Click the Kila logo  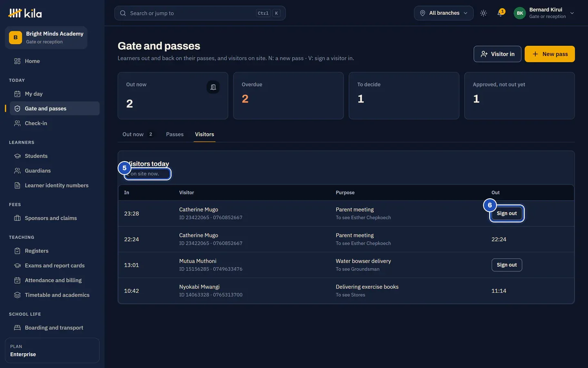pyautogui.click(x=25, y=13)
